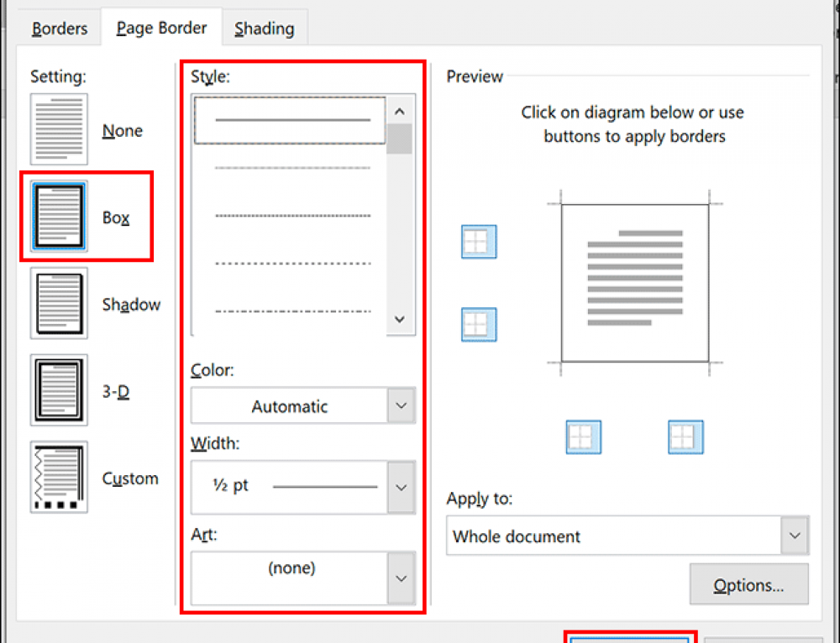Switch to the Shading tab
Image resolution: width=840 pixels, height=643 pixels.
[x=264, y=29]
